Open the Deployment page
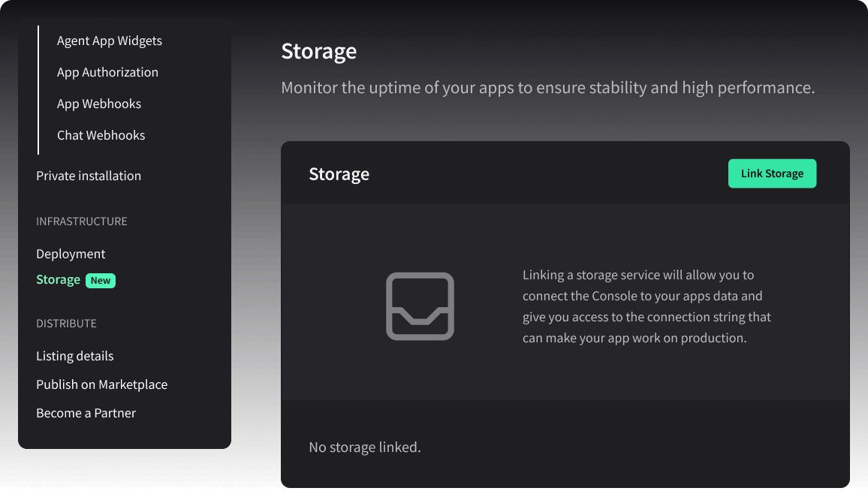The width and height of the screenshot is (868, 497). pos(71,254)
